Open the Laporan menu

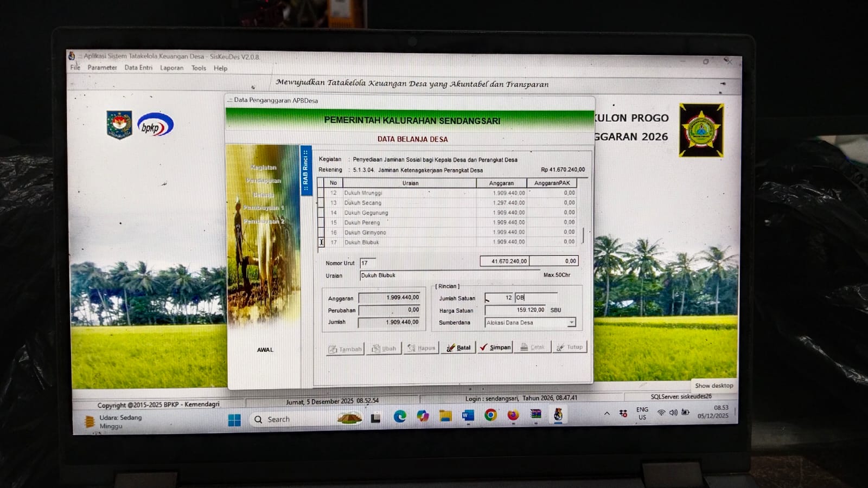coord(171,68)
